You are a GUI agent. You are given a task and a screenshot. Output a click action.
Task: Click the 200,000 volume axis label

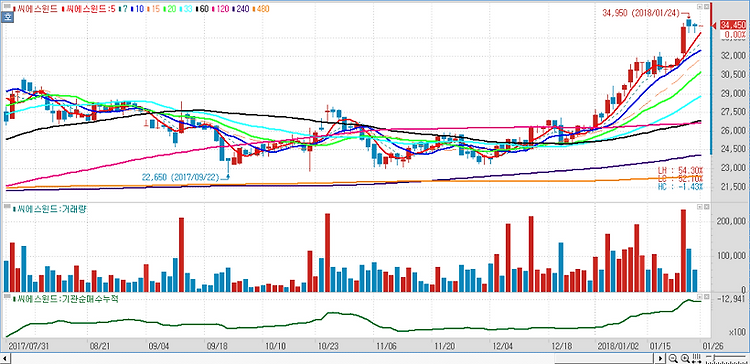(730, 221)
